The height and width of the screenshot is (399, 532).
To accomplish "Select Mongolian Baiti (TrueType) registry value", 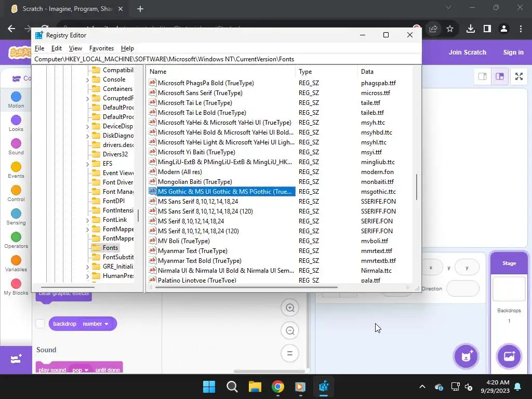I will point(195,181).
